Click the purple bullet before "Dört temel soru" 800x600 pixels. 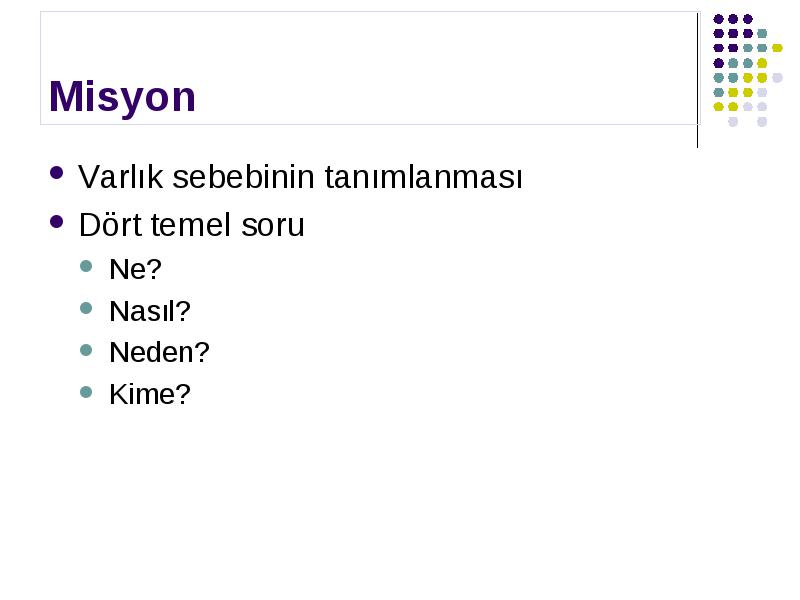[x=57, y=222]
